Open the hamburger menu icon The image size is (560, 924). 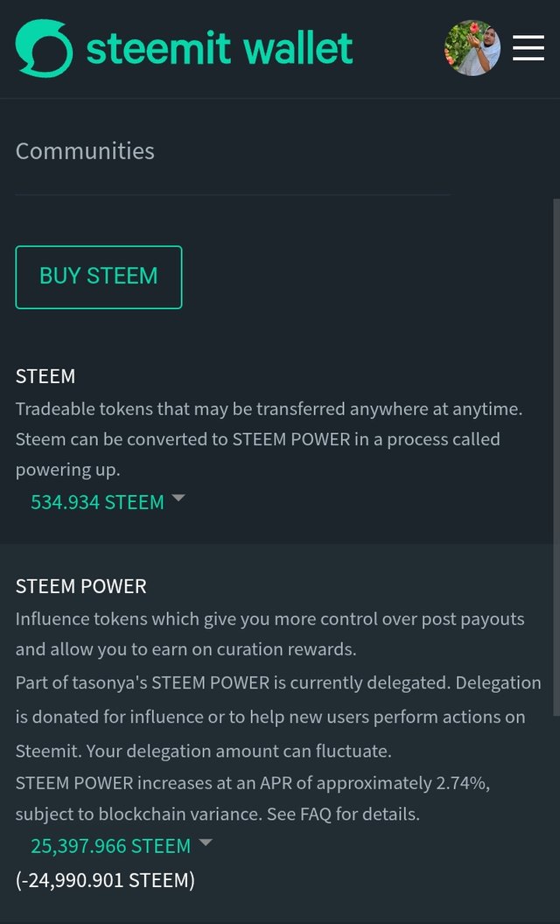click(x=528, y=48)
